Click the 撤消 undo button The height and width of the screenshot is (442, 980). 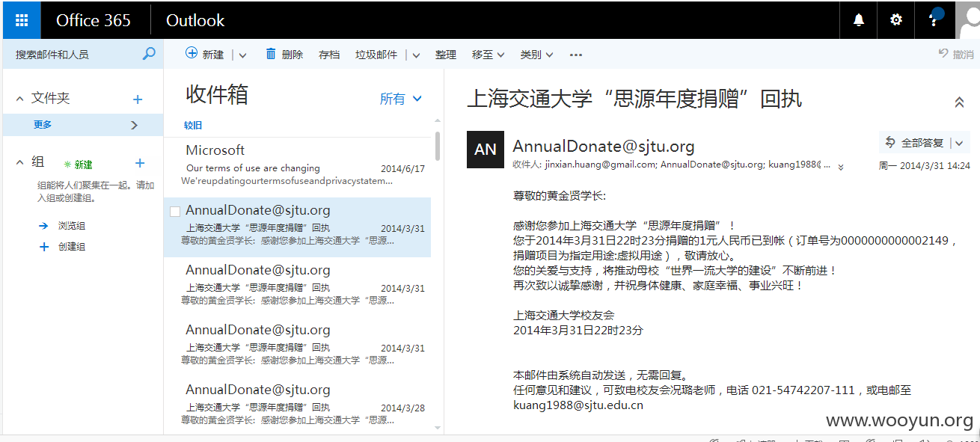tap(956, 54)
